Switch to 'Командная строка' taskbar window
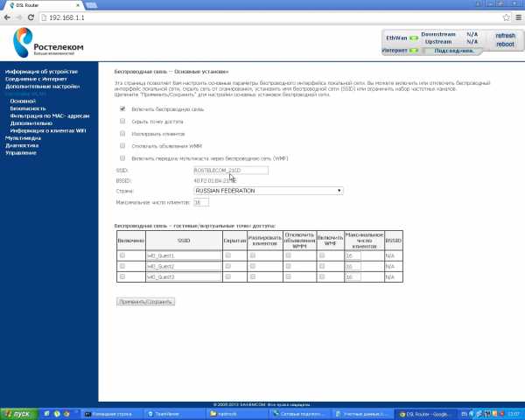Viewport: 525px width, 420px height. tap(112, 414)
